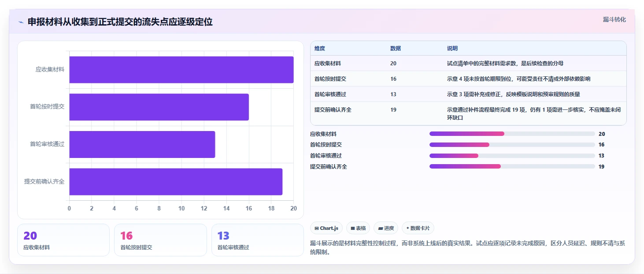This screenshot has height=274, width=644.
Task: Click the 首轮按时提交 cell in table
Action: coord(330,79)
